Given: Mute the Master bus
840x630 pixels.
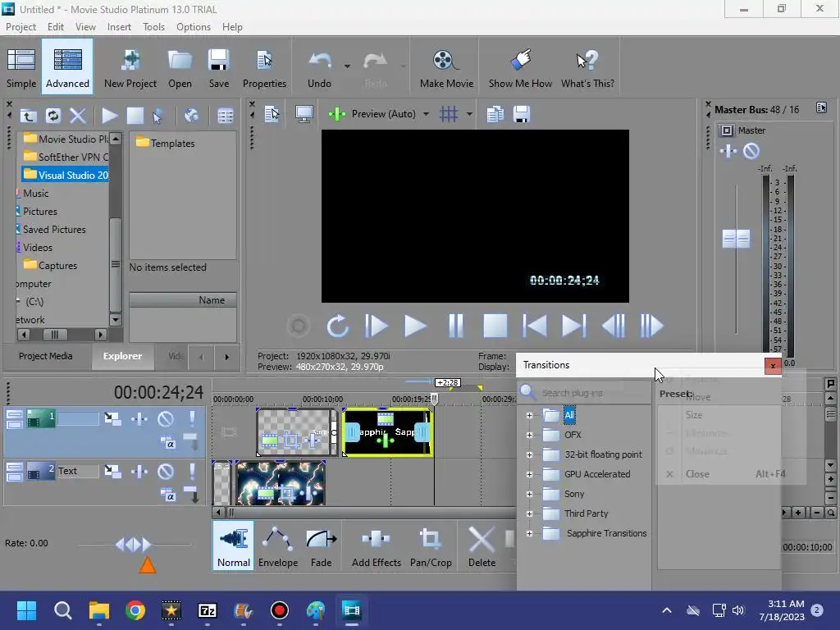Looking at the screenshot, I should [751, 151].
